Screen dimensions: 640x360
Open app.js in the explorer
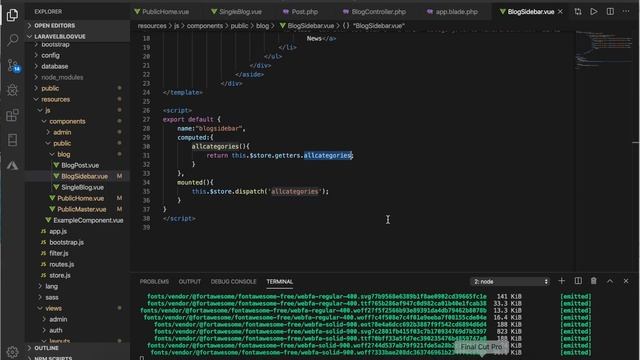(x=58, y=231)
